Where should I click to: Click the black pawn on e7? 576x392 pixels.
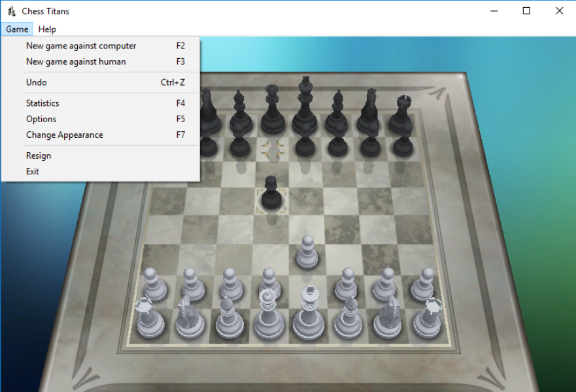pyautogui.click(x=305, y=141)
